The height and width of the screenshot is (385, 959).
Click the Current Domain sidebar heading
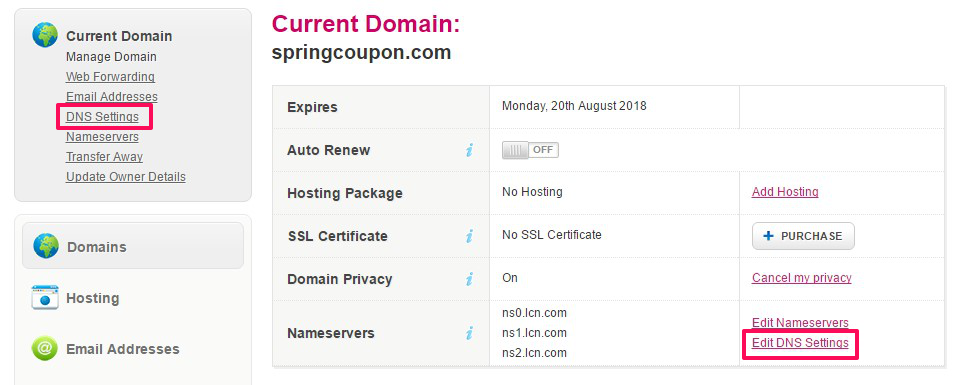point(119,36)
